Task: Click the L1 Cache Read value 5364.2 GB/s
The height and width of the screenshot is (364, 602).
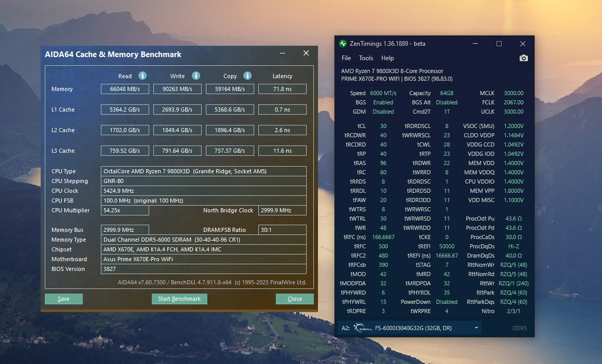Action: click(125, 110)
